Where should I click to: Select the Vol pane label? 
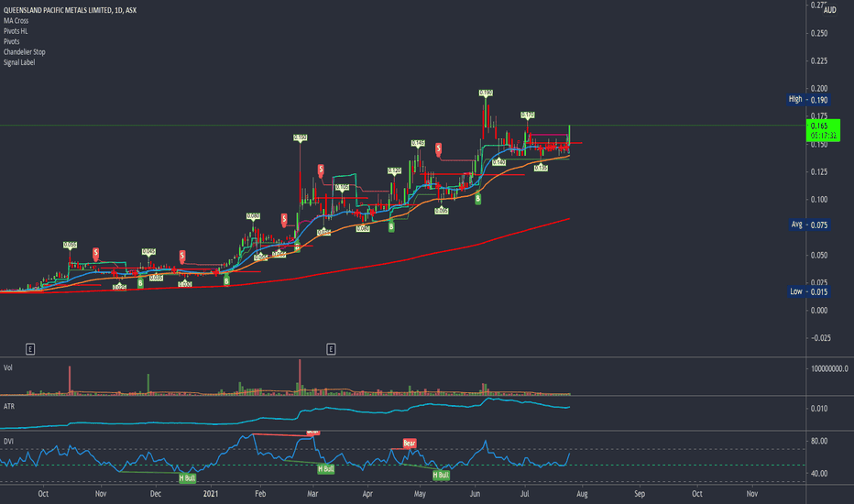click(x=7, y=367)
